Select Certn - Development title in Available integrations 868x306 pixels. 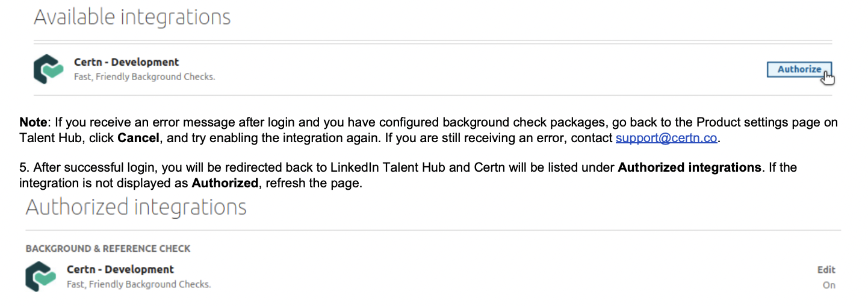click(126, 62)
